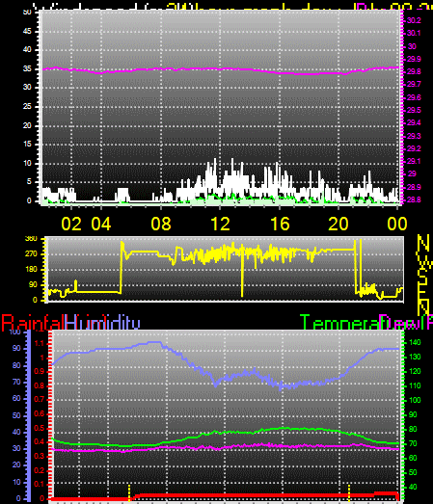
Task: Select 35 on the white wind speed axis
Action: pos(27,68)
